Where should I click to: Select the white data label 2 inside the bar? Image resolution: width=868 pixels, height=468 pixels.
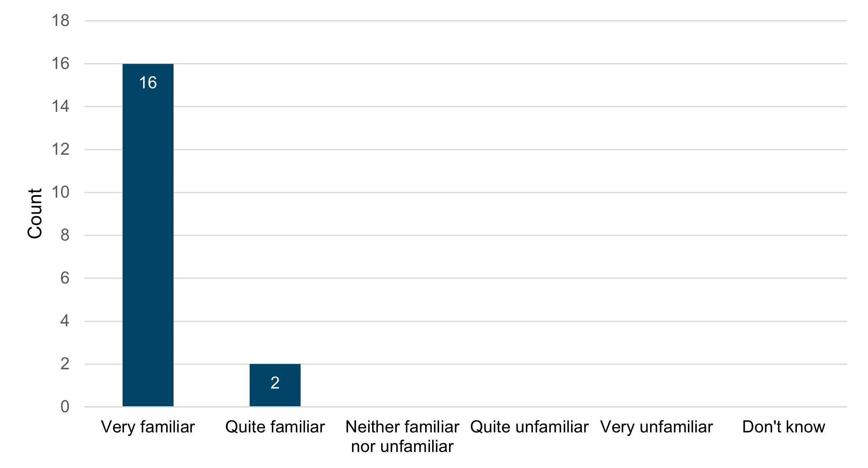coord(275,383)
